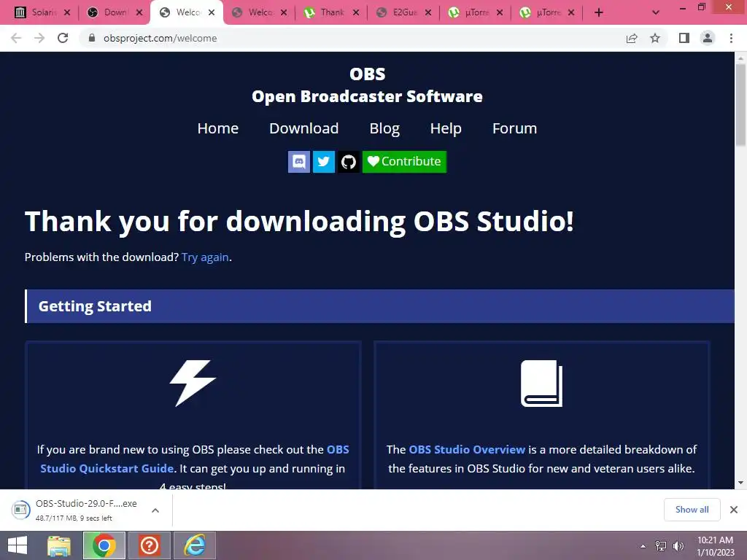The height and width of the screenshot is (560, 747).
Task: Open the Download navigation link
Action: pos(304,128)
